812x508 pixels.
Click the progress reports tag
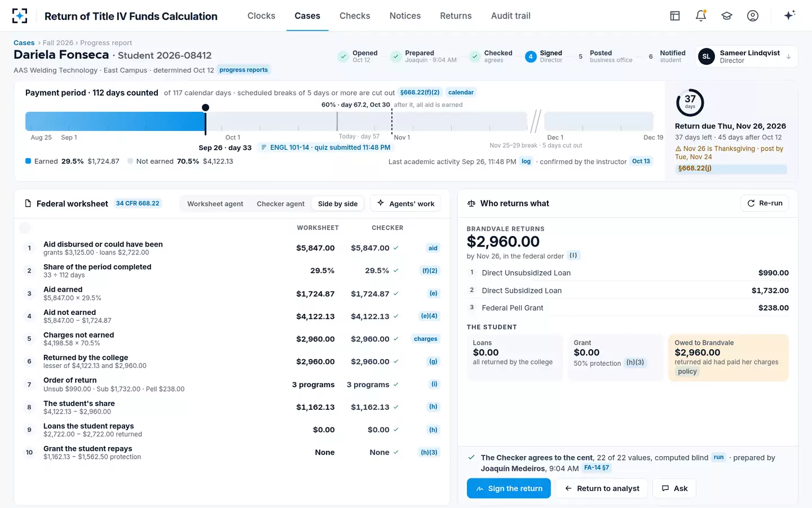point(244,70)
